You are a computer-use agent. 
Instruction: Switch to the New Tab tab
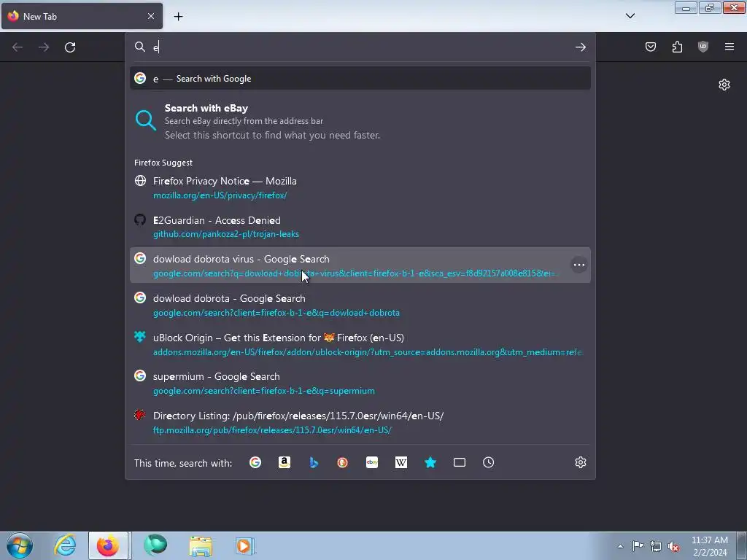(82, 16)
